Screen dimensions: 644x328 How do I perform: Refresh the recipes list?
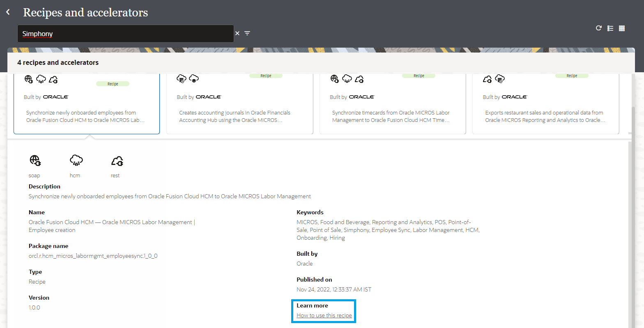[x=598, y=28]
